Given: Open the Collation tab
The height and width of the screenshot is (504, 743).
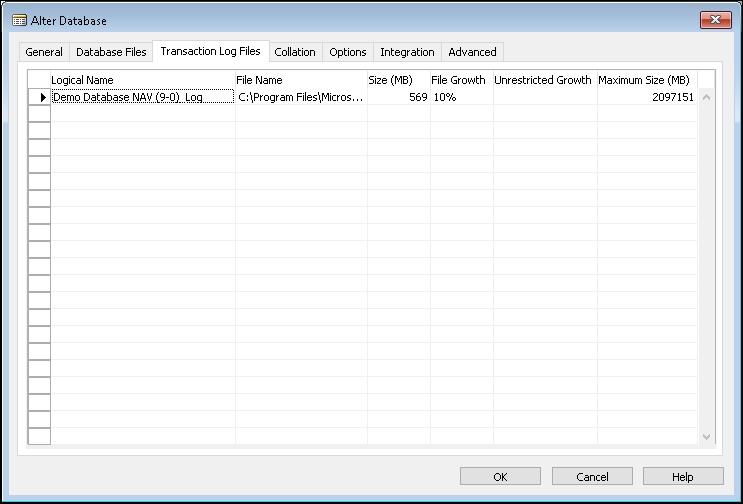Looking at the screenshot, I should click(295, 52).
